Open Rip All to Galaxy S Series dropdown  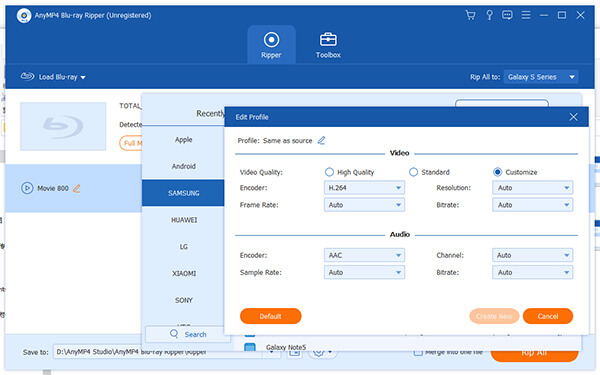click(x=541, y=77)
